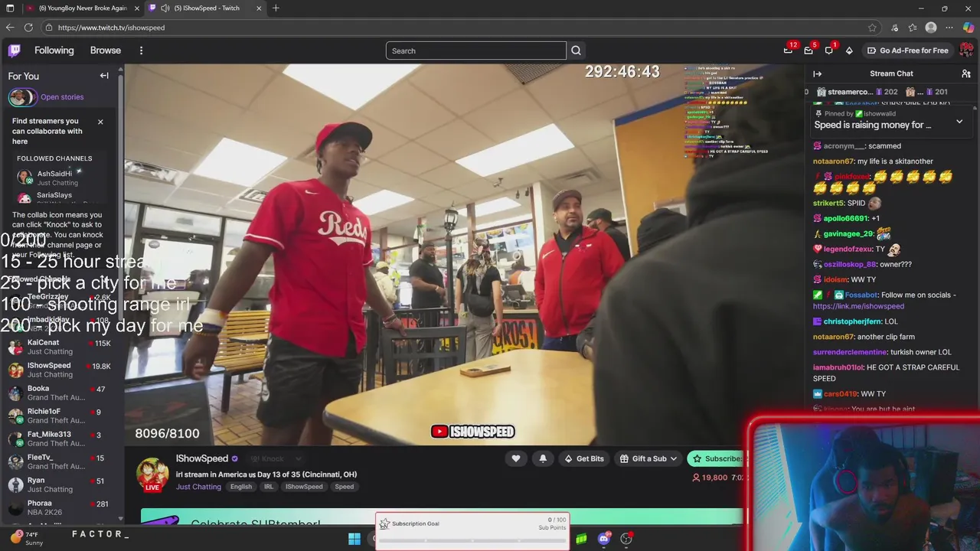Click Get Bits button
The height and width of the screenshot is (551, 980).
(583, 458)
